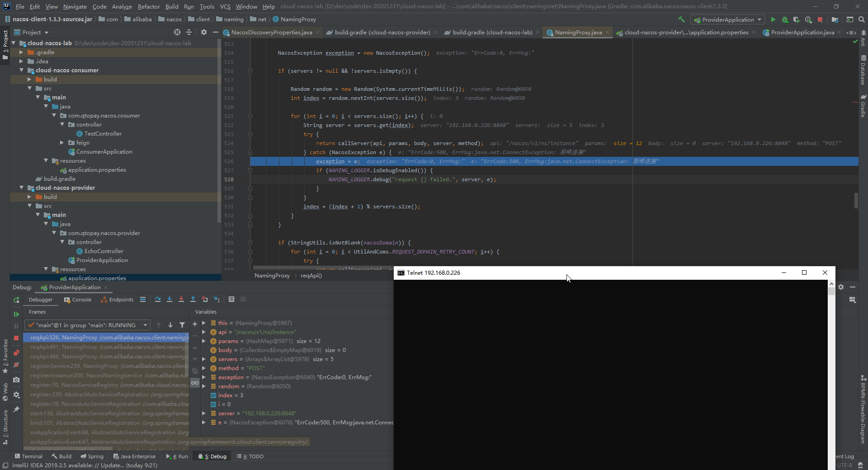
Task: Expand the params variable node
Action: pyautogui.click(x=204, y=341)
